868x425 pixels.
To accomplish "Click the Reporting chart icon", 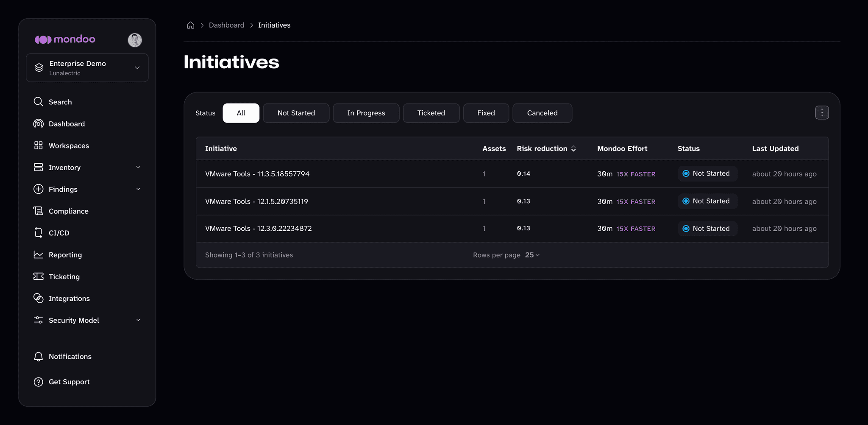I will tap(38, 254).
